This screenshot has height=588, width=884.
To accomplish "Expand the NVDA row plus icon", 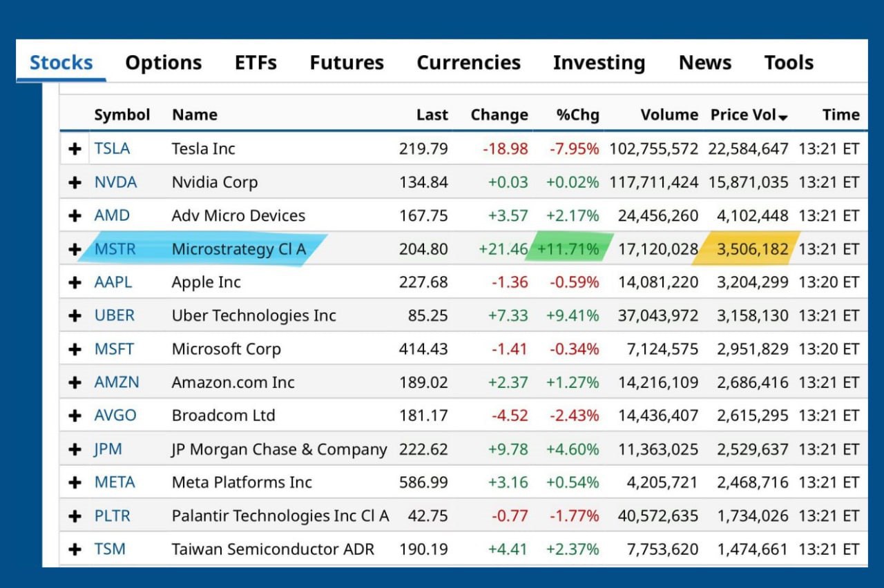I will [x=75, y=183].
